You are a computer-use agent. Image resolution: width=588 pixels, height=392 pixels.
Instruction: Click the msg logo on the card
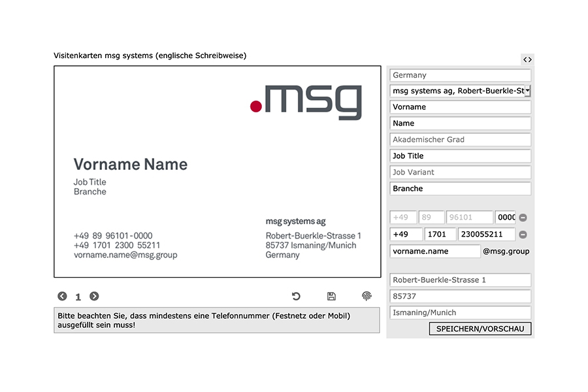[306, 102]
